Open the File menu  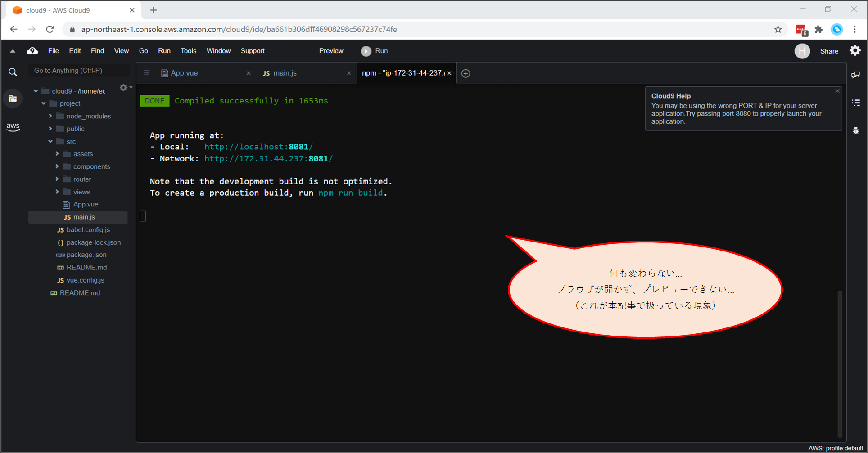tap(54, 51)
